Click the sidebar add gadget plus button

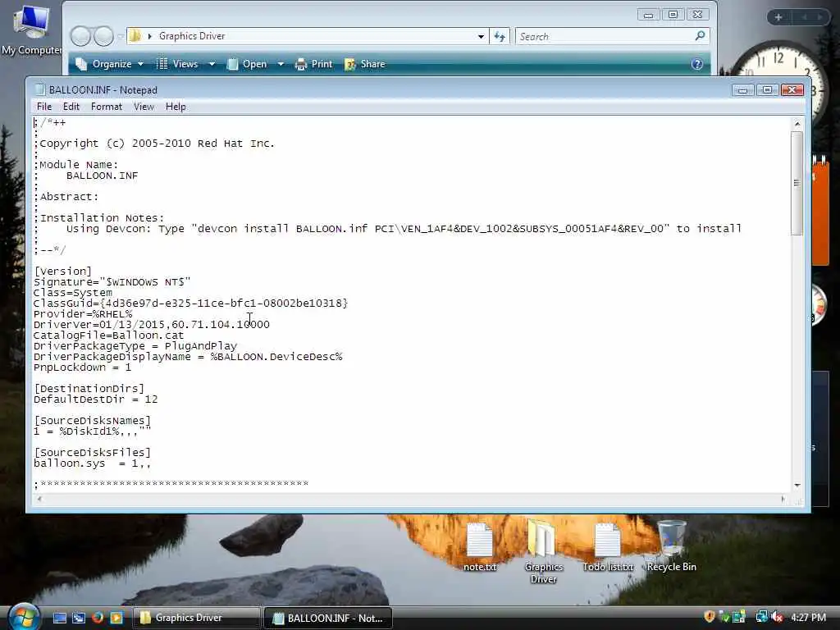point(778,17)
